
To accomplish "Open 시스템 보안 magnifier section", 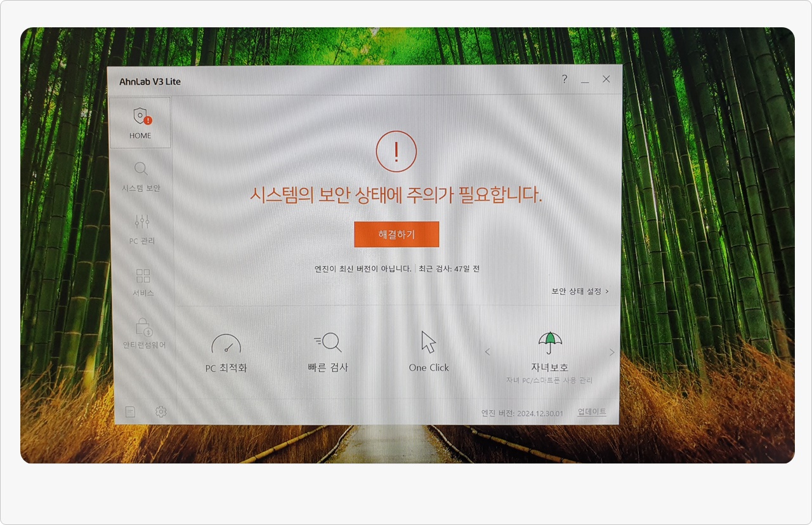I will (x=141, y=176).
